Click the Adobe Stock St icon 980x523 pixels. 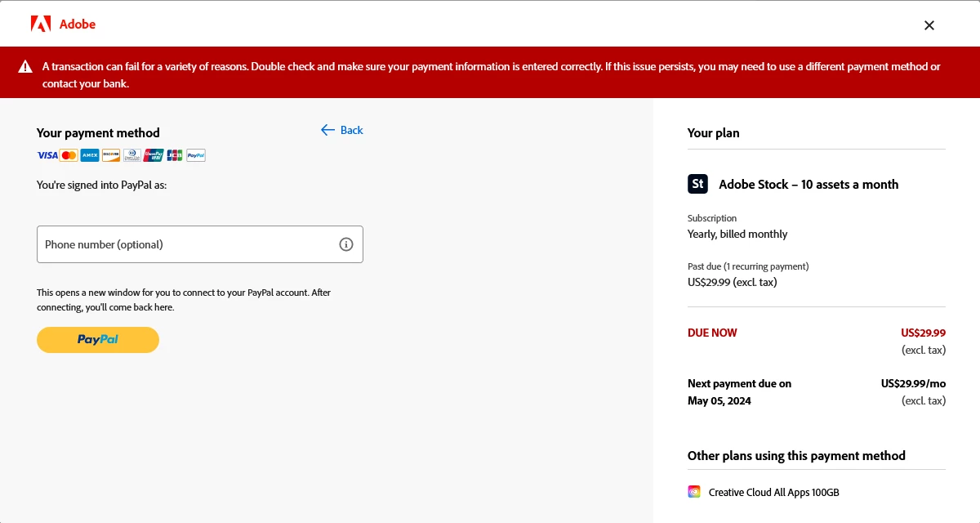697,184
